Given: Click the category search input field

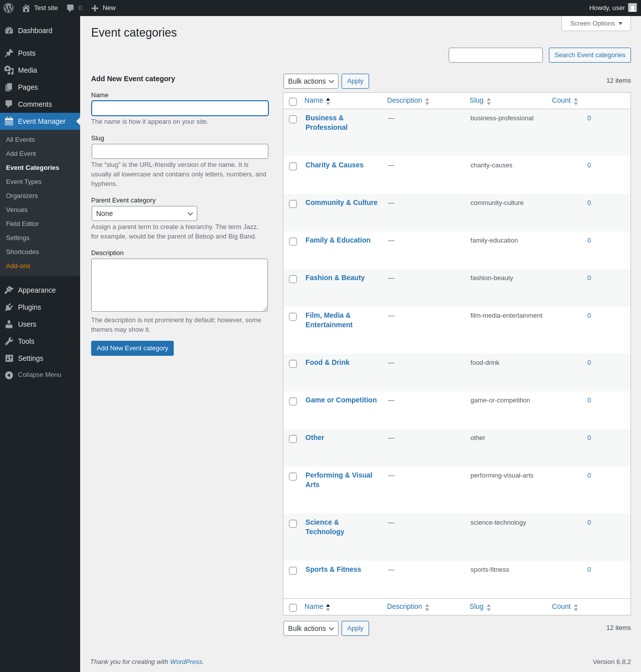Looking at the screenshot, I should click(x=496, y=55).
